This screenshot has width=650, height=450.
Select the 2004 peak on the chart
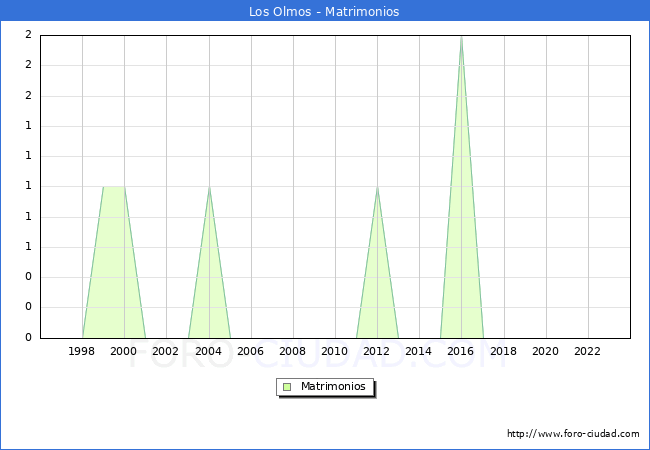coord(209,188)
